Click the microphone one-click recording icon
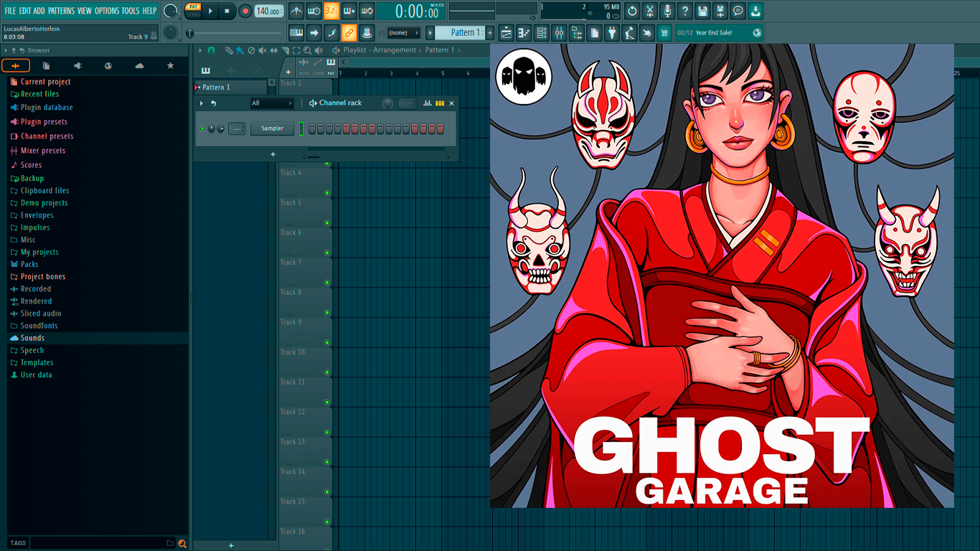The width and height of the screenshot is (980, 551). click(667, 11)
